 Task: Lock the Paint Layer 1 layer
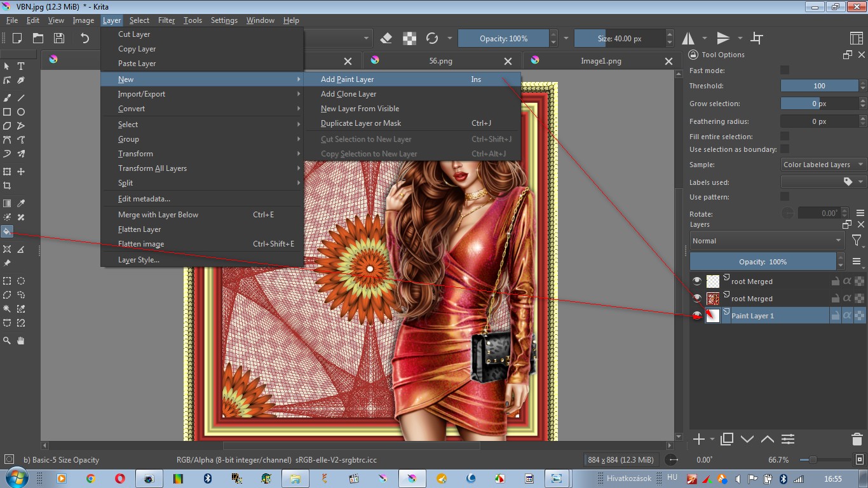[x=836, y=315]
